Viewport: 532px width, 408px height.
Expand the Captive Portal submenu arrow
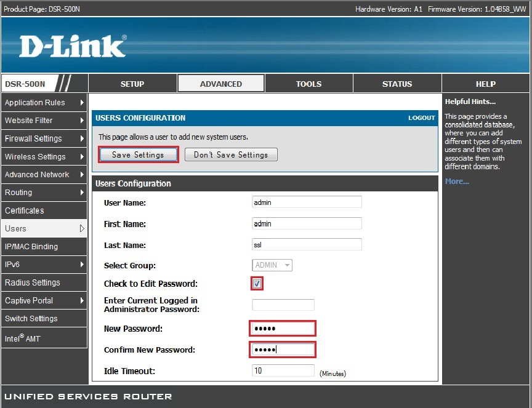coord(81,300)
